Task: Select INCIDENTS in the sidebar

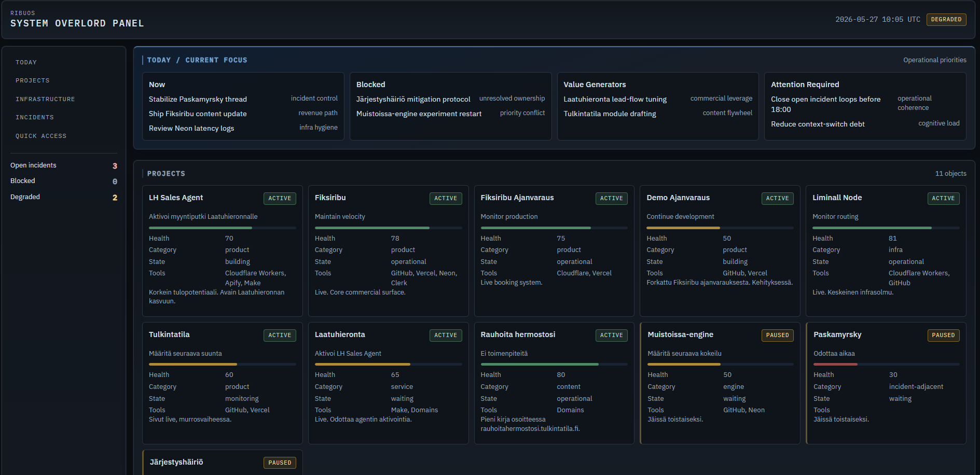Action: click(35, 117)
